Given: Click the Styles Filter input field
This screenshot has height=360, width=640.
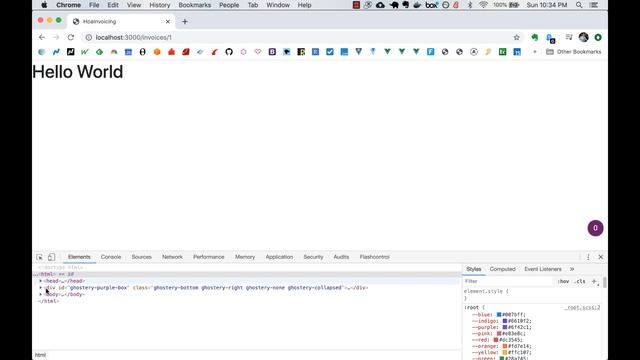Looking at the screenshot, I should coord(508,281).
